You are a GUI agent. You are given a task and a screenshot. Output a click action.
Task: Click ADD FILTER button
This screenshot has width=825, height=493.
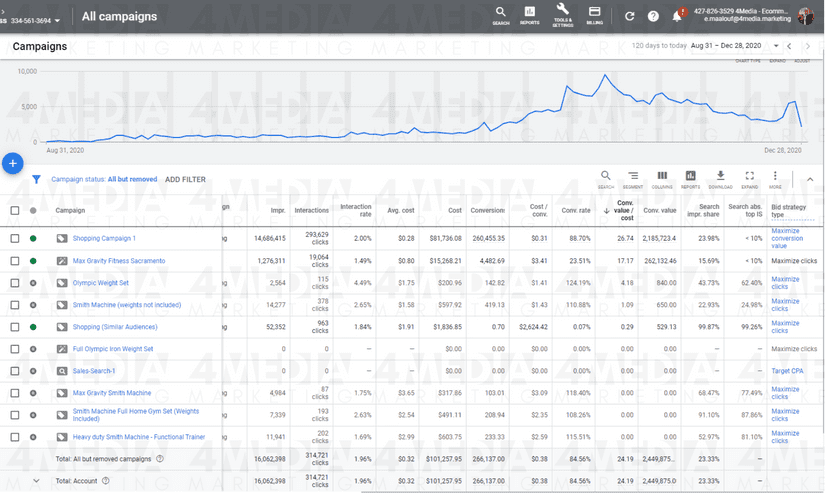(185, 179)
